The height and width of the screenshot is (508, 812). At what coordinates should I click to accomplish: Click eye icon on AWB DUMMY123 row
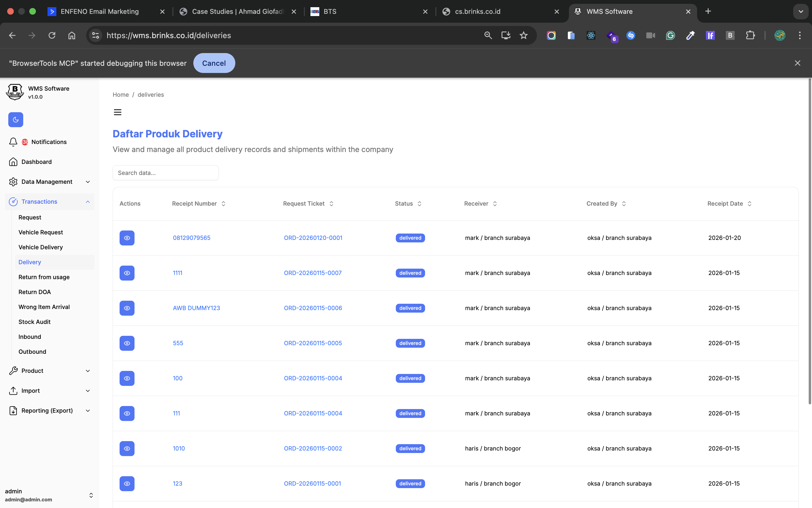[x=127, y=308]
